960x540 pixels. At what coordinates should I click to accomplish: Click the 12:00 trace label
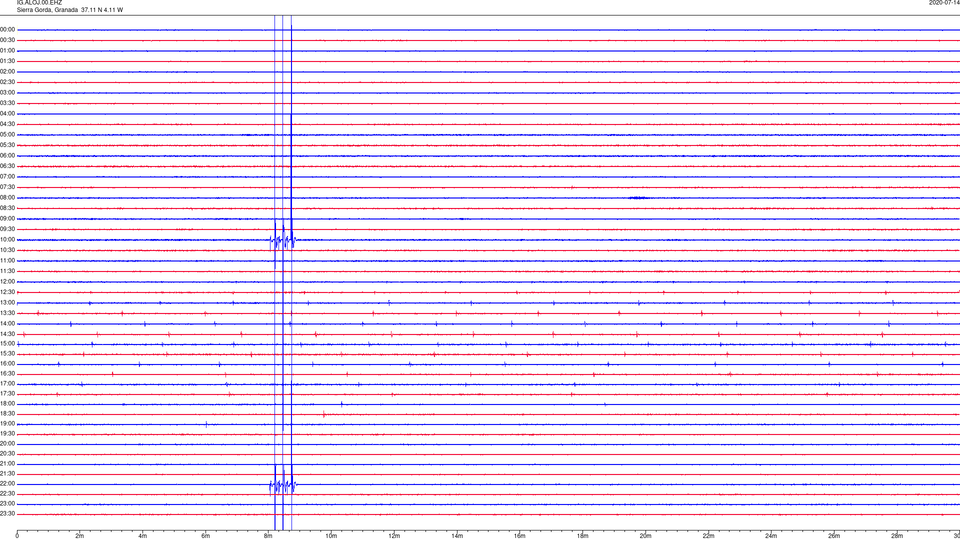tap(8, 282)
